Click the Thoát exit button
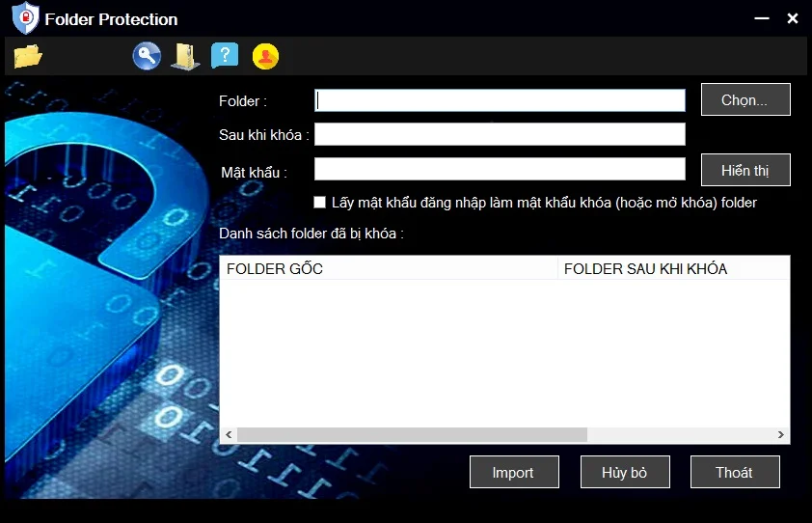Image resolution: width=812 pixels, height=523 pixels. click(734, 472)
